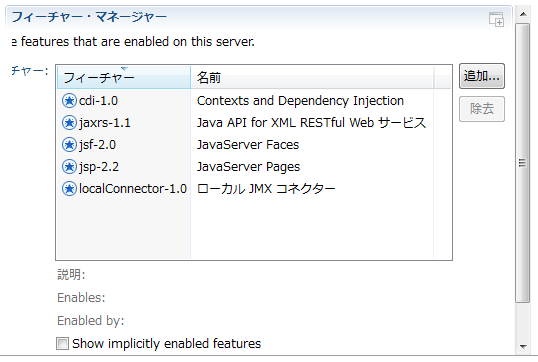
Task: Click the ローカル JMX コネクター name cell
Action: point(266,189)
